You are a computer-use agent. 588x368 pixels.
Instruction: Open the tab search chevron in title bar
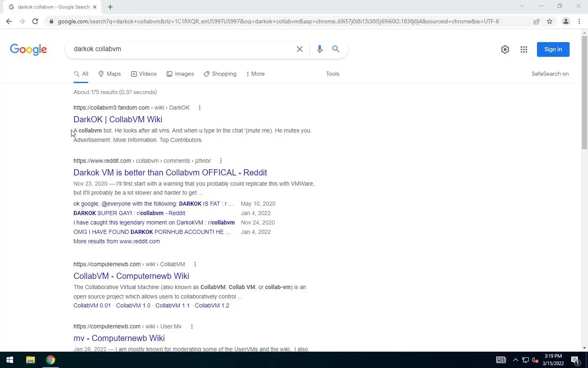[522, 6]
